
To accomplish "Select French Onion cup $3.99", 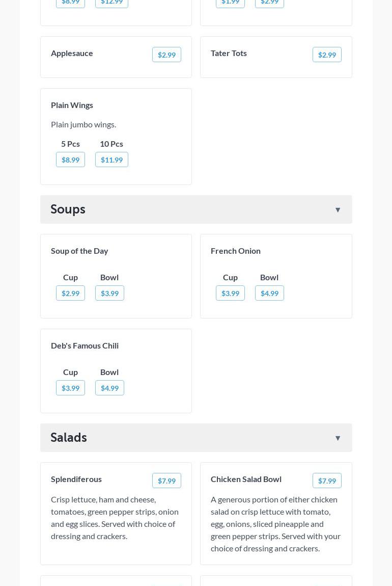I will click(230, 294).
